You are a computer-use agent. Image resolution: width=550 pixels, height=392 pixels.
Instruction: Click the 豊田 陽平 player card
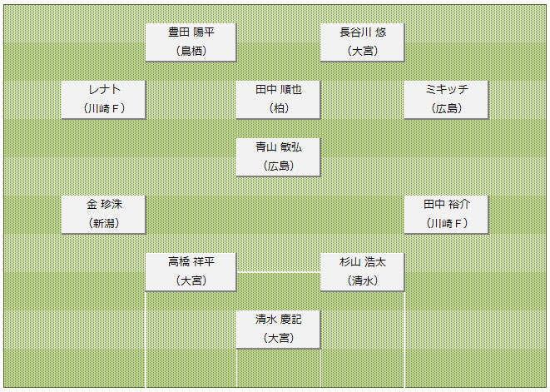click(191, 41)
